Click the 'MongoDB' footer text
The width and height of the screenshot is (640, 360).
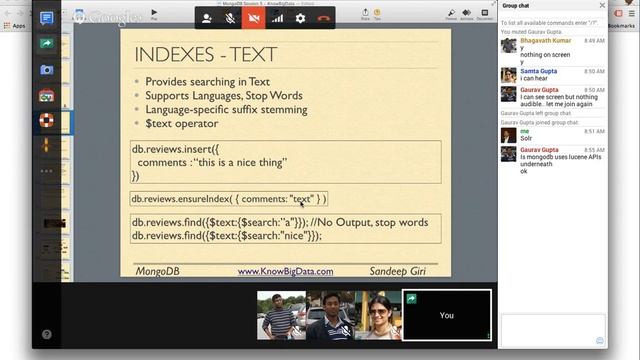(x=158, y=271)
